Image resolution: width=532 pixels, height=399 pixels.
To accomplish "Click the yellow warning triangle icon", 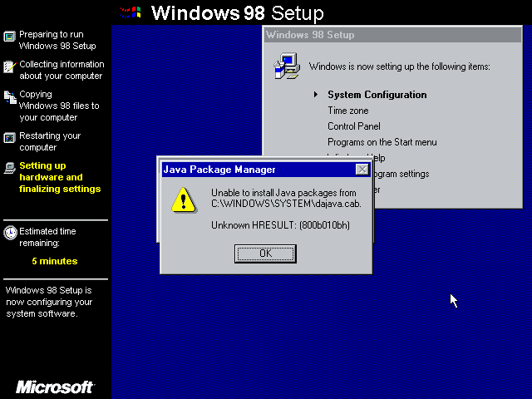I will coord(184,200).
